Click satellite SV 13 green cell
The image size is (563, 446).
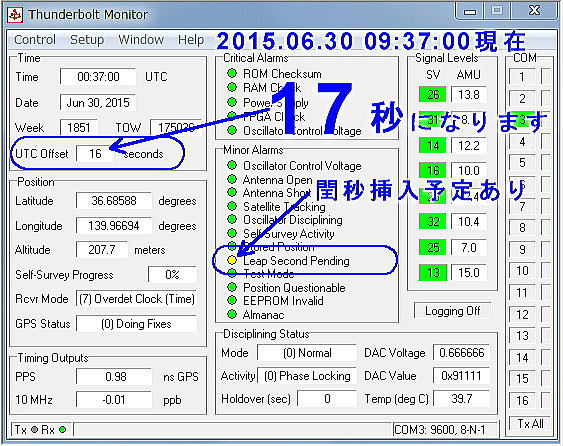click(433, 273)
